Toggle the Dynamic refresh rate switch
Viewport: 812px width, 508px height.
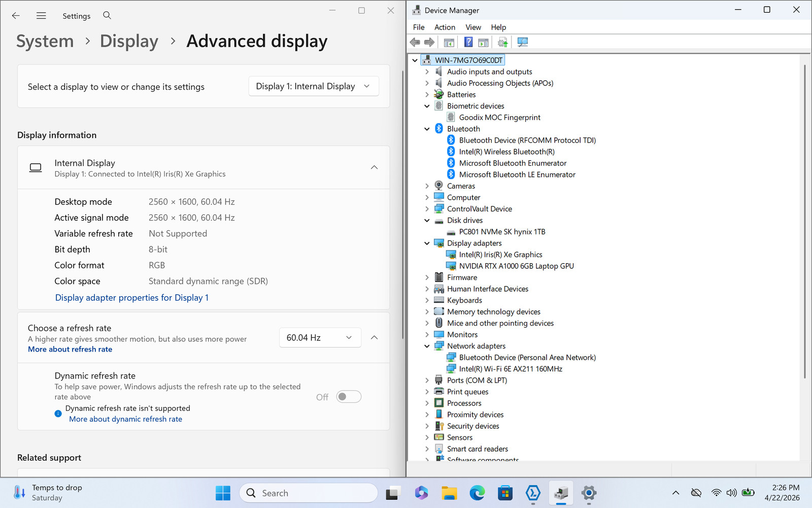349,397
